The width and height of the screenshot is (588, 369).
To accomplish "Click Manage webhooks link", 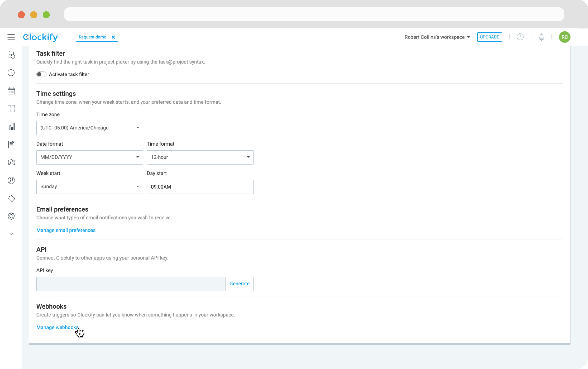I will (x=58, y=327).
